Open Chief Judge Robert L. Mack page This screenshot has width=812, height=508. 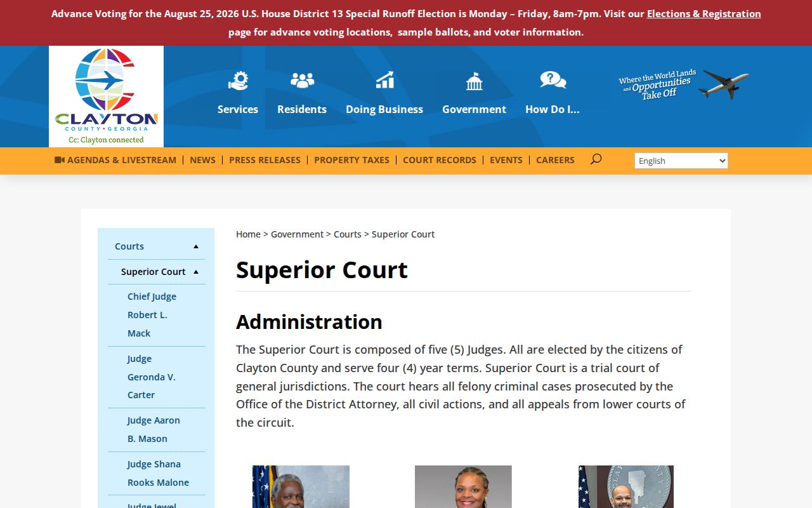(152, 315)
